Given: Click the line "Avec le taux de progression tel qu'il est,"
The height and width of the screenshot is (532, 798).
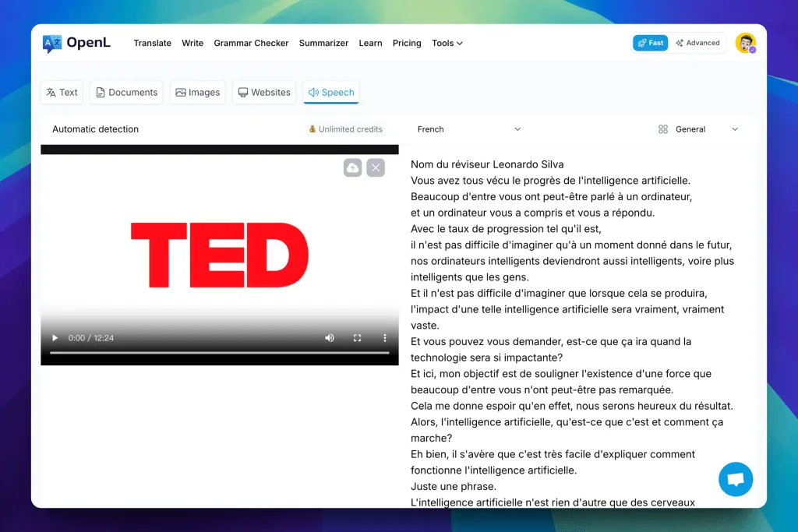Looking at the screenshot, I should tap(506, 229).
